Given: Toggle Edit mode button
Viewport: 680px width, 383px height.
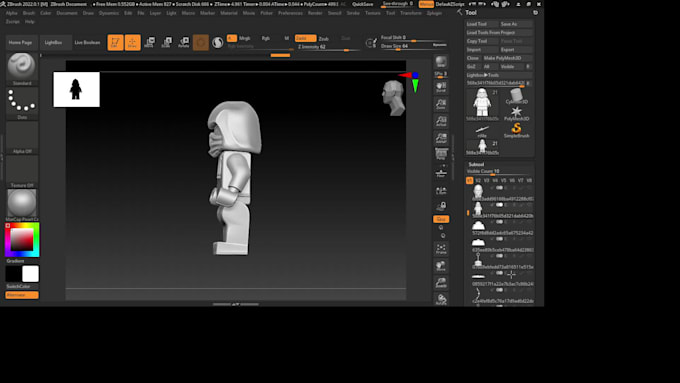Looking at the screenshot, I should click(x=115, y=43).
